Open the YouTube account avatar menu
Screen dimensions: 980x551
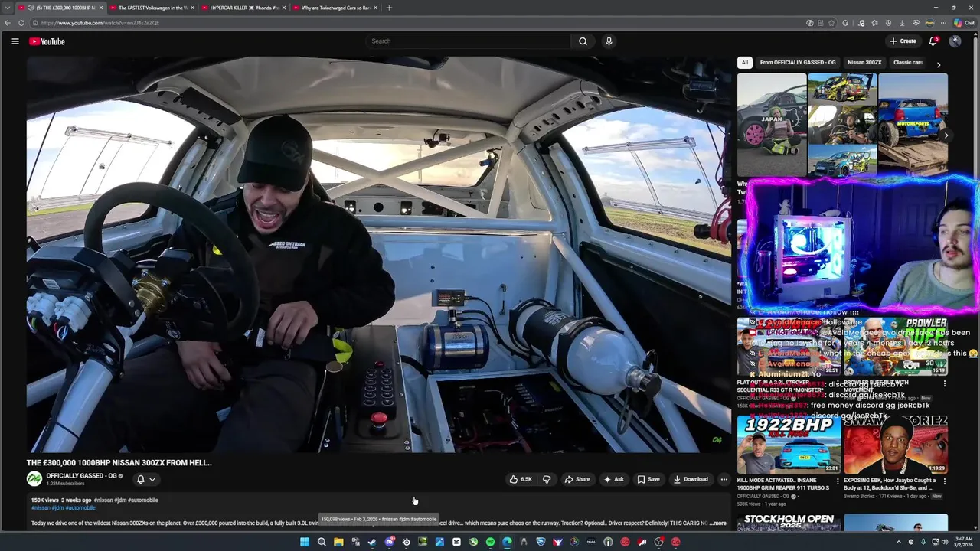pos(955,41)
